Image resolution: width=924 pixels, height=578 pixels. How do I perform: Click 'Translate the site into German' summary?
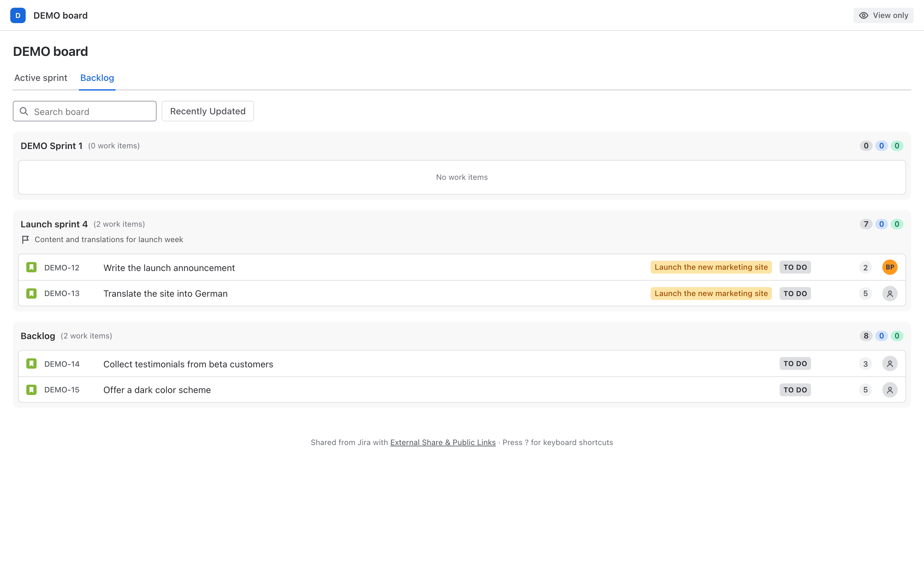165,293
